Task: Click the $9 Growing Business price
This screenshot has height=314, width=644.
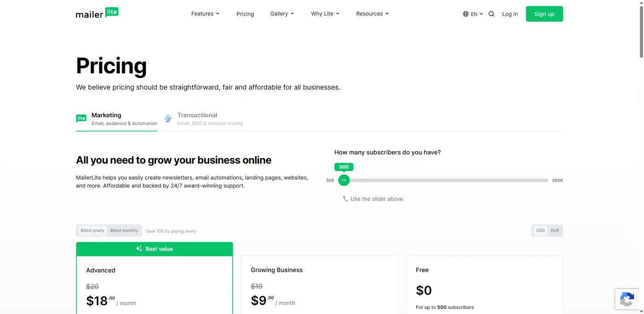Action: click(262, 301)
